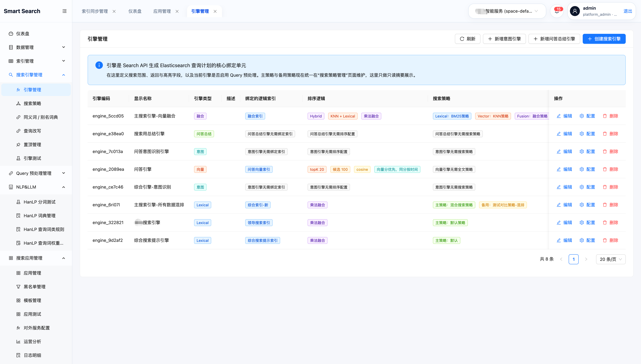Open HanLP 查询词类规则 in sidebar
Viewport: 641px width, 364px height.
tap(36, 230)
